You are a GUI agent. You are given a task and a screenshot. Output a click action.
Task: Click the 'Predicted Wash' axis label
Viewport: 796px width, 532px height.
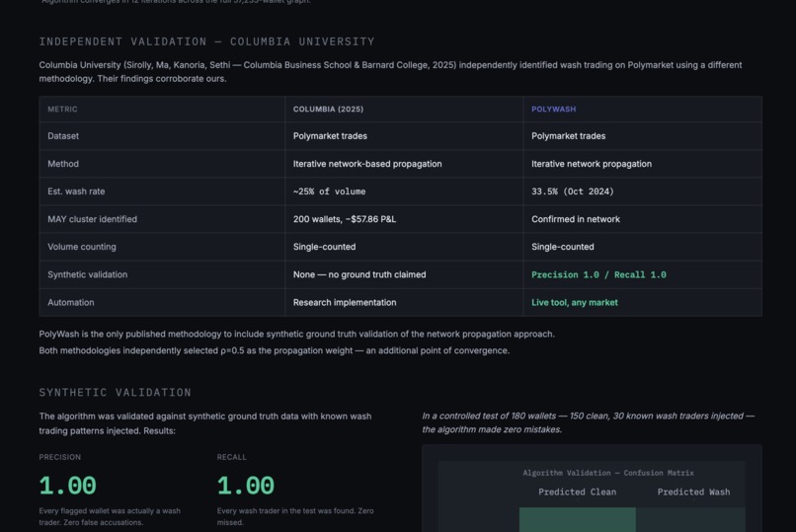[x=693, y=492]
